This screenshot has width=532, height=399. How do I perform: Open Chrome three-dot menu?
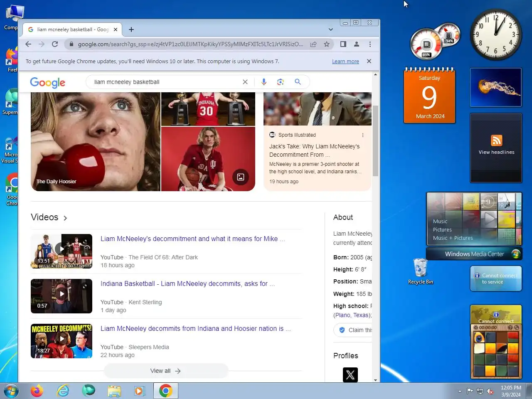coord(370,44)
